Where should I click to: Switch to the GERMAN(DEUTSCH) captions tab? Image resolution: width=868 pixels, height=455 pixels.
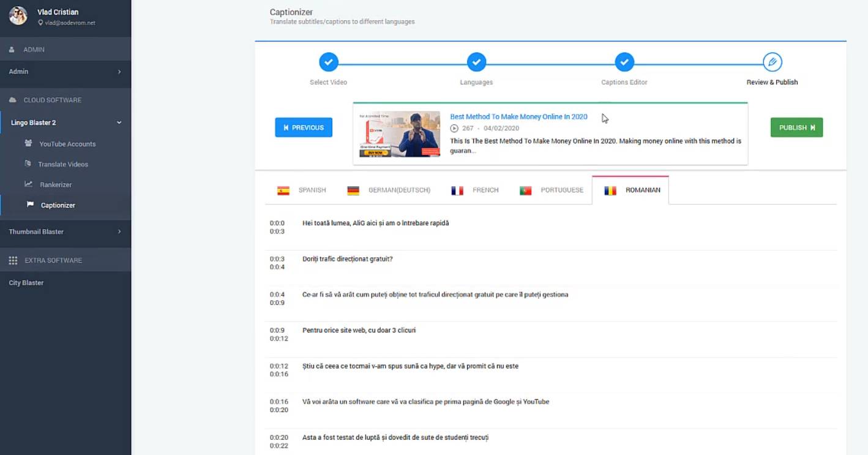[x=389, y=190]
